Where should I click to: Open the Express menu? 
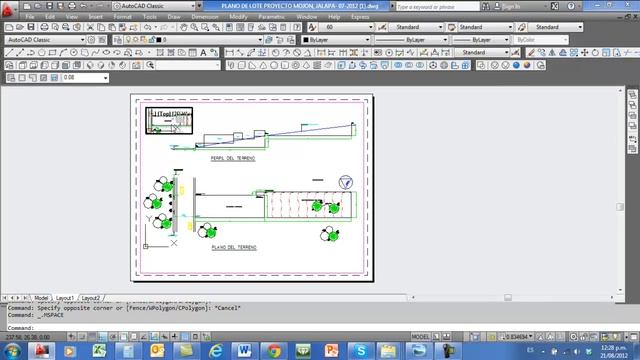pyautogui.click(x=360, y=17)
